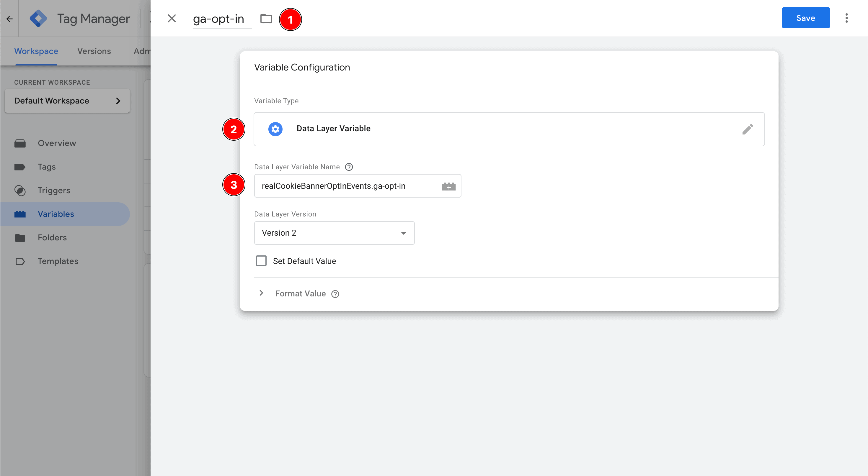
Task: Switch to the Versions tab
Action: [94, 51]
